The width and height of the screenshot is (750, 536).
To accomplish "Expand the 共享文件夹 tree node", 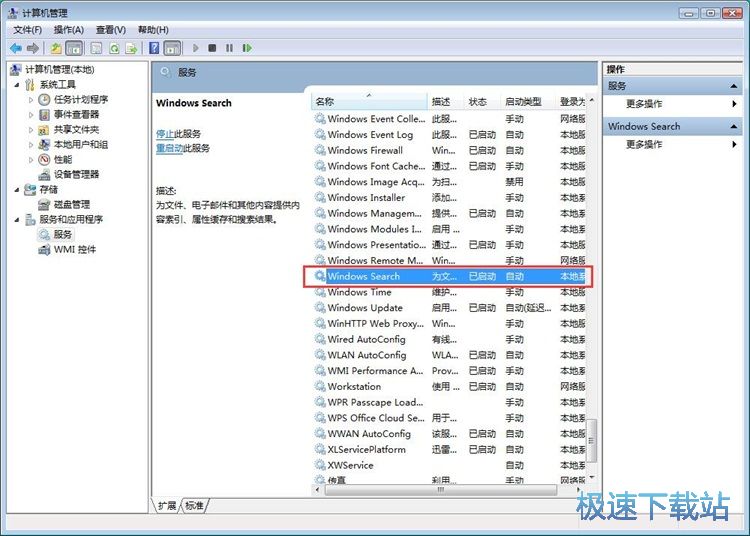I will pos(31,130).
